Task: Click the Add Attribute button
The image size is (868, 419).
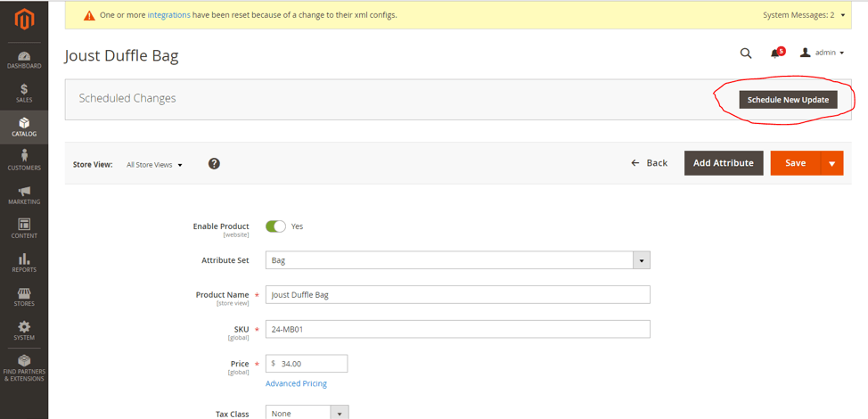Action: (x=723, y=163)
